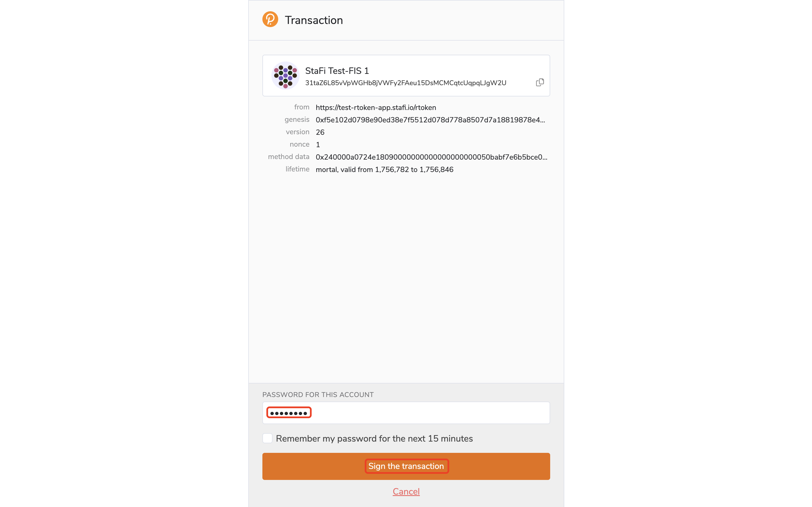Screen dimensions: 812x507
Task: Click the orange Polkadot extension logo
Action: (270, 19)
